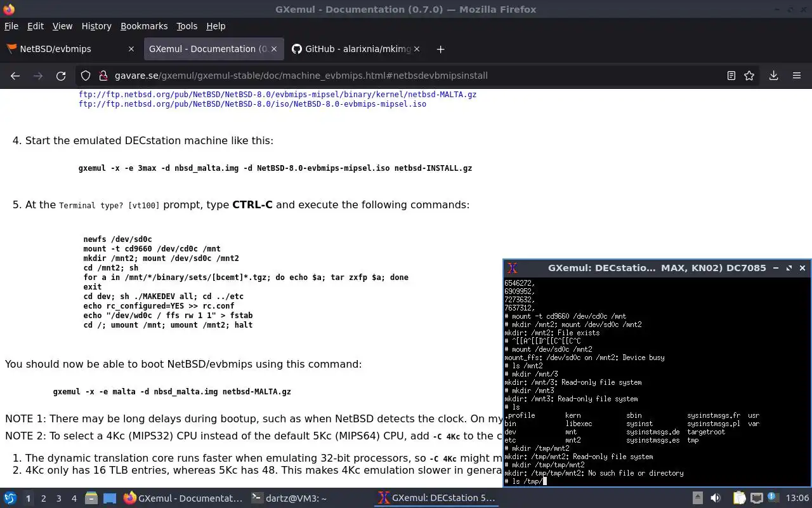The image size is (812, 508).
Task: Open the NetBSD-8.0-evbmips-mipsel.iso FTP link
Action: (x=252, y=104)
